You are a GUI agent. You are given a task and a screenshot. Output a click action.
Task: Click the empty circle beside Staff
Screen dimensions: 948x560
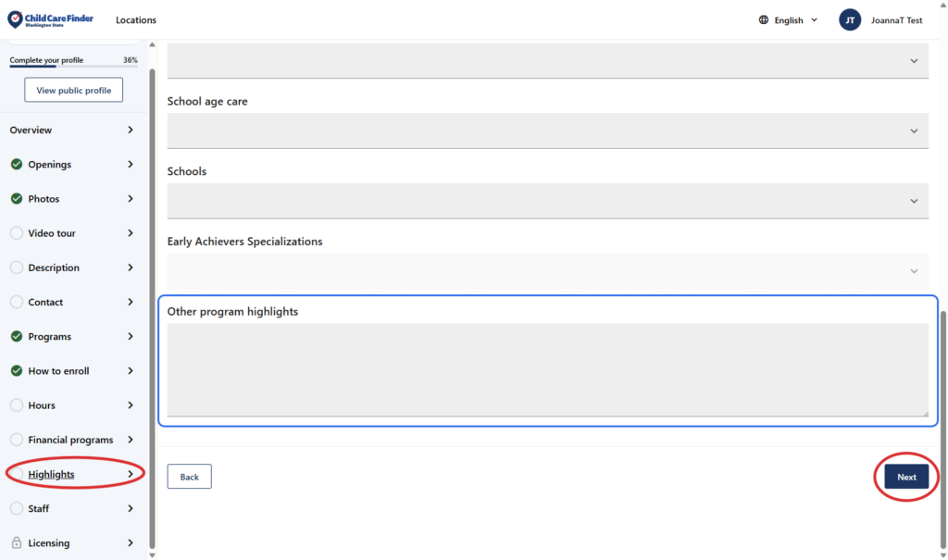pos(17,508)
